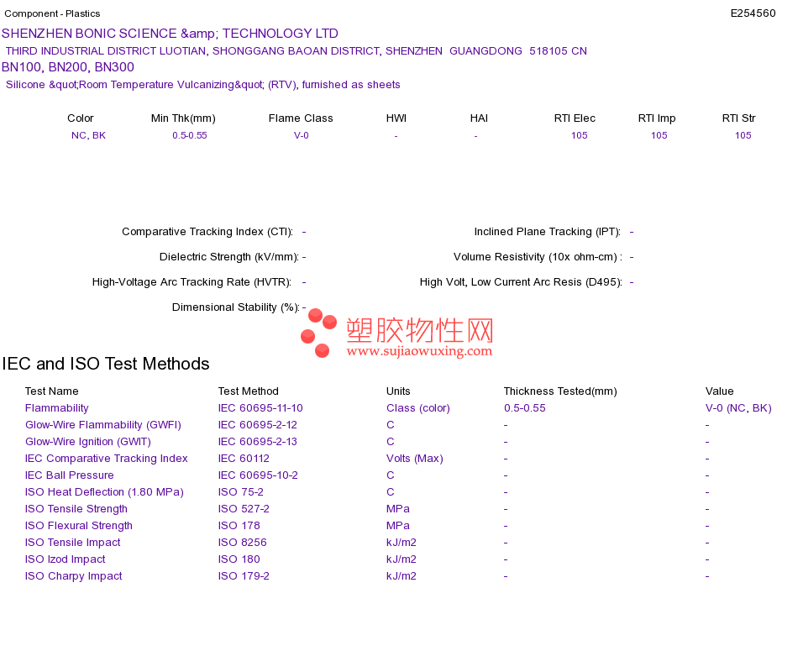Click the Component - Plastics heading
This screenshot has width=798, height=672.
pos(52,13)
